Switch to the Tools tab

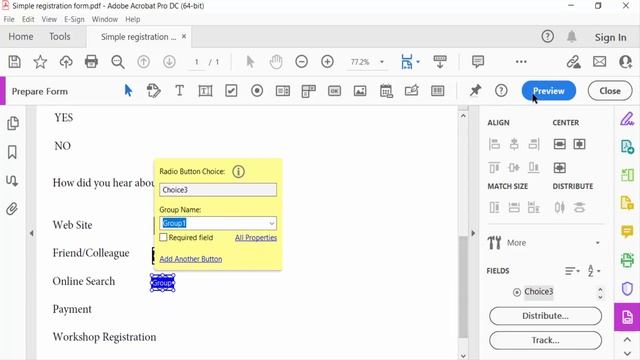[60, 37]
